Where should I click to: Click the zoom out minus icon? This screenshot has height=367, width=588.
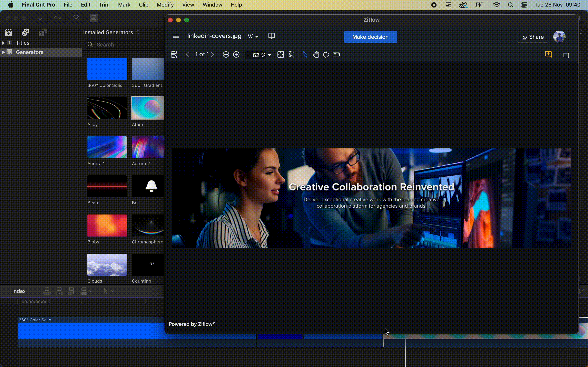point(226,55)
